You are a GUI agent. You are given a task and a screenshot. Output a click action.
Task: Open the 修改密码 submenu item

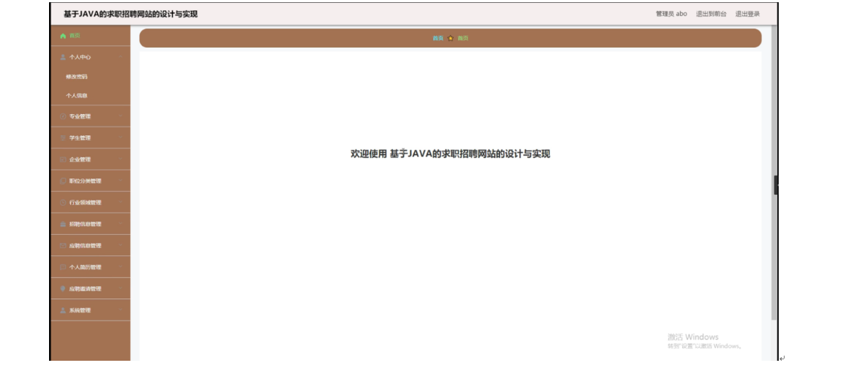pyautogui.click(x=76, y=77)
